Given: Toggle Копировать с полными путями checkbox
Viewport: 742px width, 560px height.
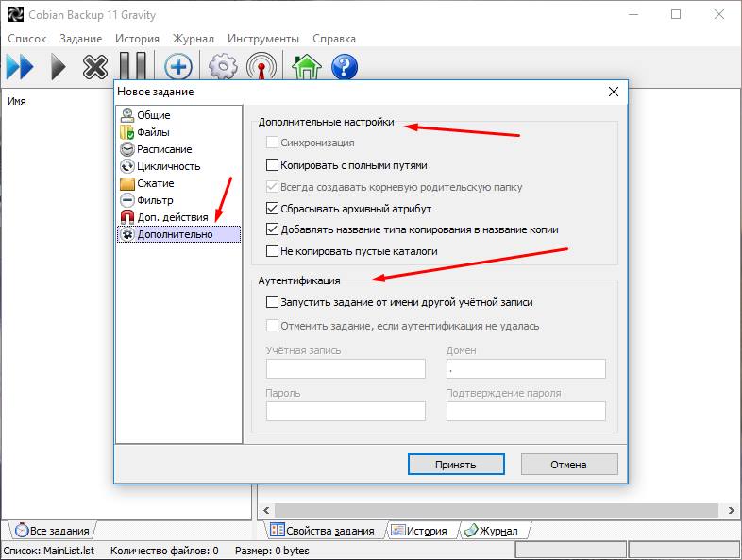Looking at the screenshot, I should point(272,164).
